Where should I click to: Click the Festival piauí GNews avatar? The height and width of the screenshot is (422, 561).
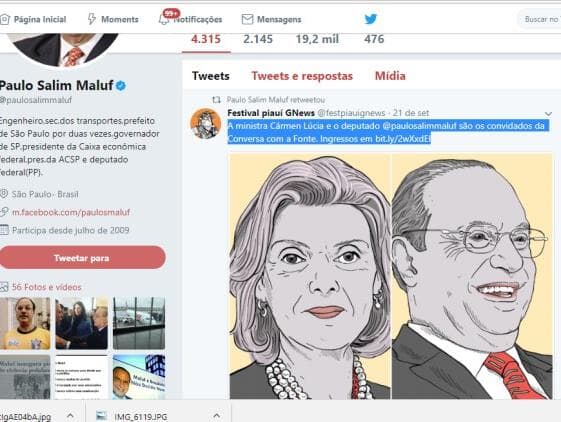pos(206,123)
